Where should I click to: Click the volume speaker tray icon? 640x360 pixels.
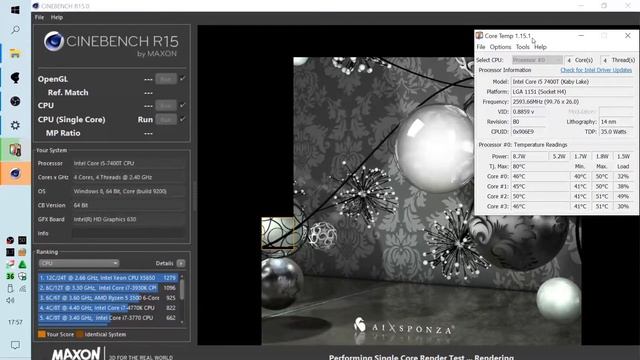point(11,300)
